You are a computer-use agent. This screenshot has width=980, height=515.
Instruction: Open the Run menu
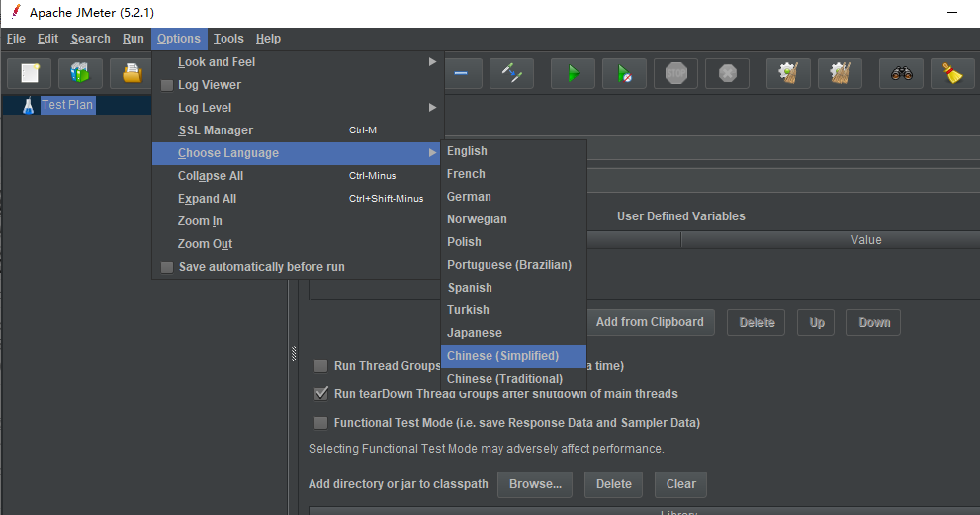[134, 39]
